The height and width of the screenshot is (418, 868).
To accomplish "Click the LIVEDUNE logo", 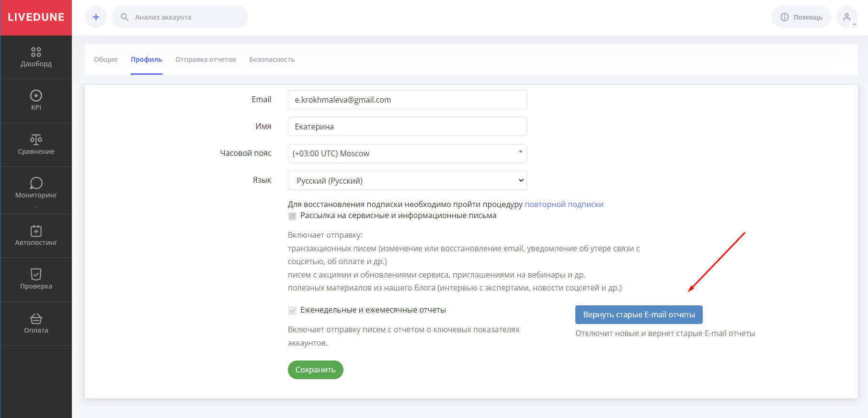I will 36,17.
